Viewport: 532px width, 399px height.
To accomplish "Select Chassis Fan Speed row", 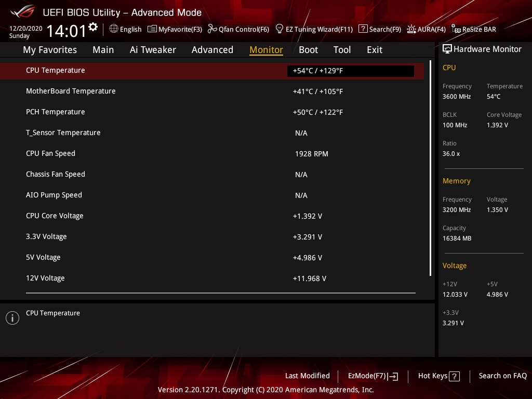I will [212, 175].
